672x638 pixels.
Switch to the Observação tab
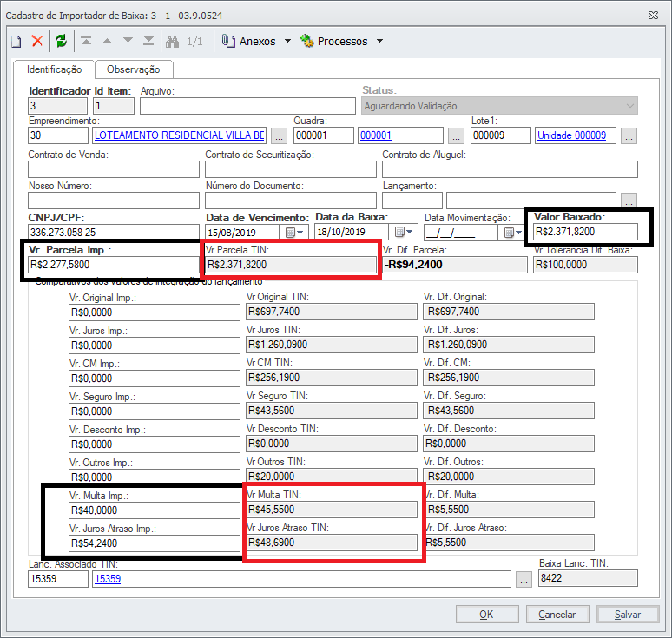[x=134, y=69]
